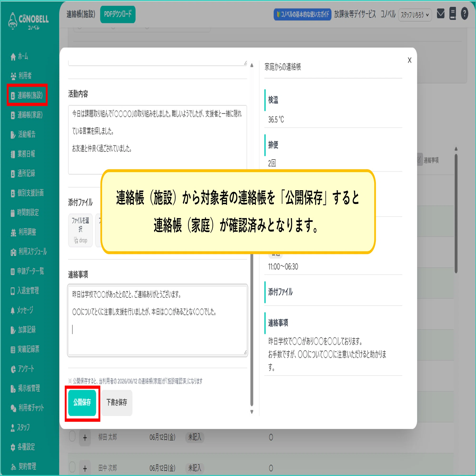Screen dimensions: 476x476
Task: Open メッセージ in the sidebar
Action: click(x=22, y=310)
